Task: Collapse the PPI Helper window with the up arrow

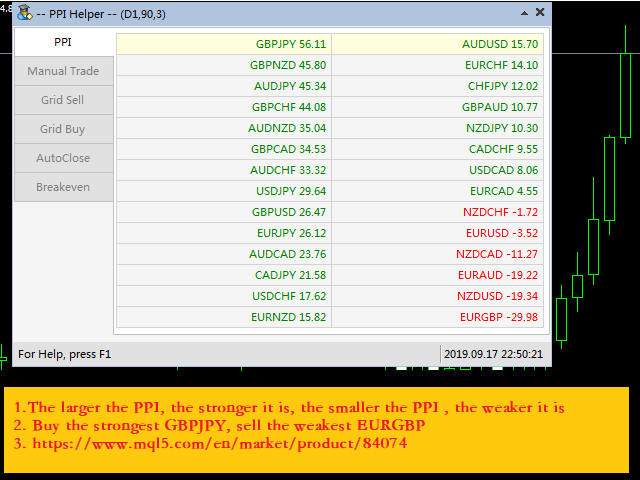Action: pos(524,13)
